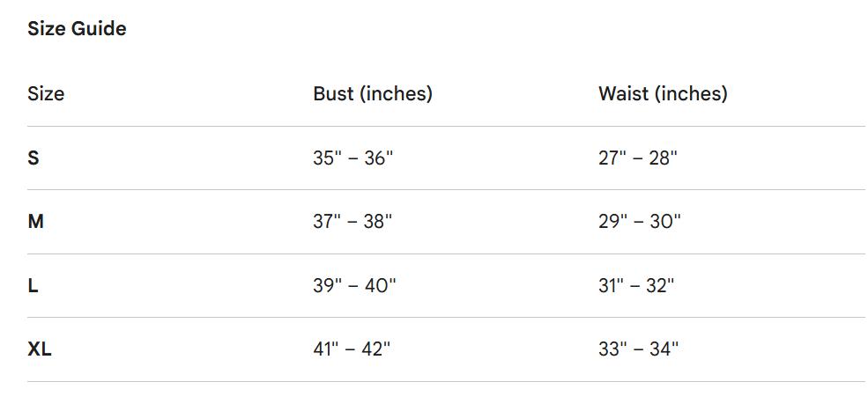The height and width of the screenshot is (404, 868).
Task: Click the divider between L and XL rows
Action: [446, 317]
